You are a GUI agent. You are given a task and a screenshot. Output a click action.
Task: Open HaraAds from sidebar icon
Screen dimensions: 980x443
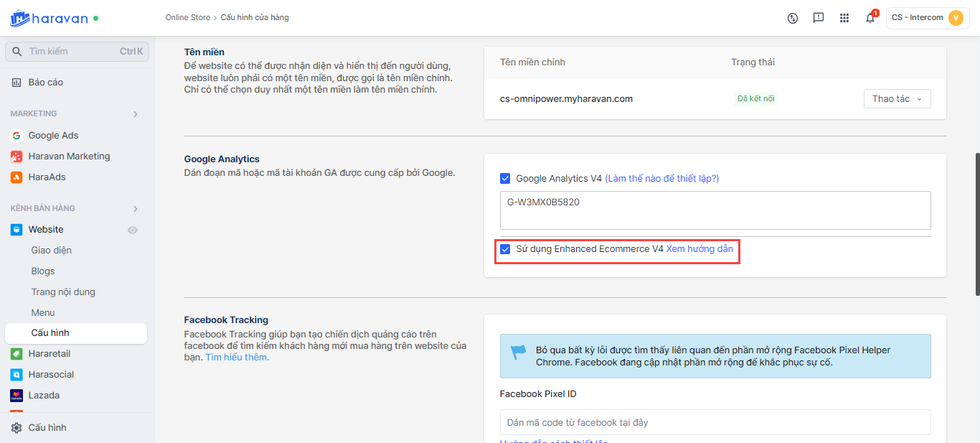[x=17, y=177]
